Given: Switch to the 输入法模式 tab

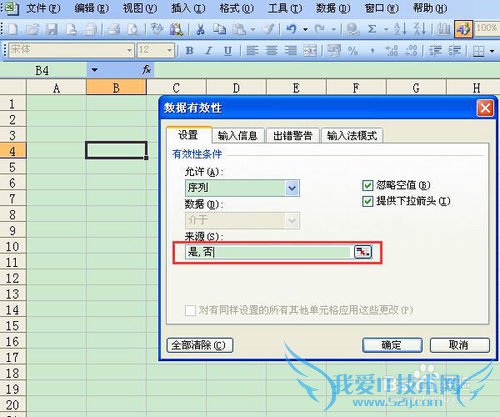Looking at the screenshot, I should click(x=352, y=136).
